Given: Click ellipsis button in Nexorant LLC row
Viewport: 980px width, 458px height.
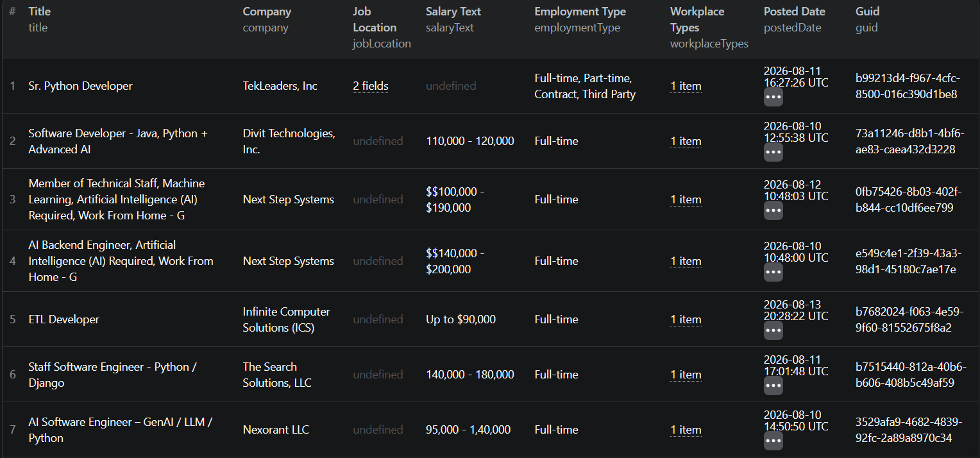Looking at the screenshot, I should click(773, 441).
